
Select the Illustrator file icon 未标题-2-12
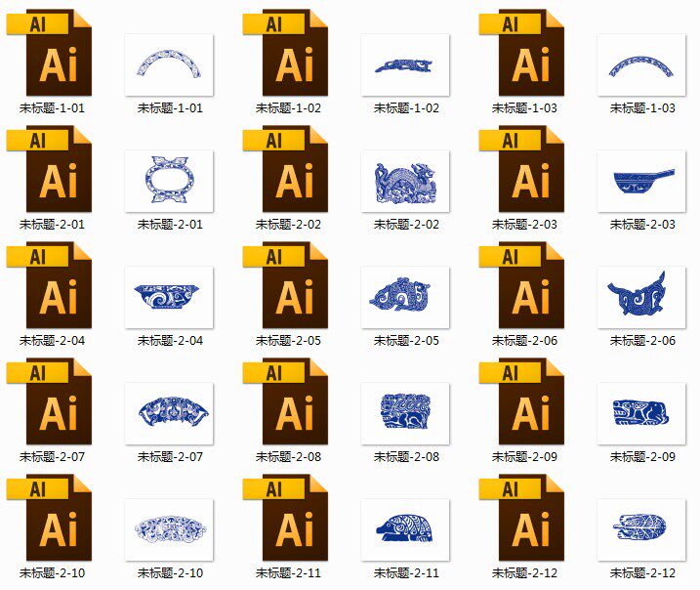[521, 517]
